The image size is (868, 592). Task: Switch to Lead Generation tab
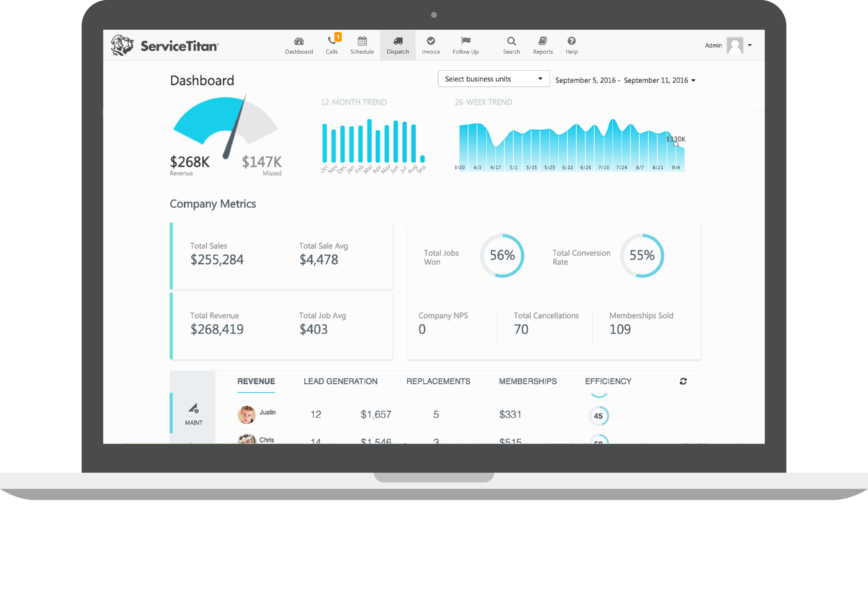[x=340, y=381]
